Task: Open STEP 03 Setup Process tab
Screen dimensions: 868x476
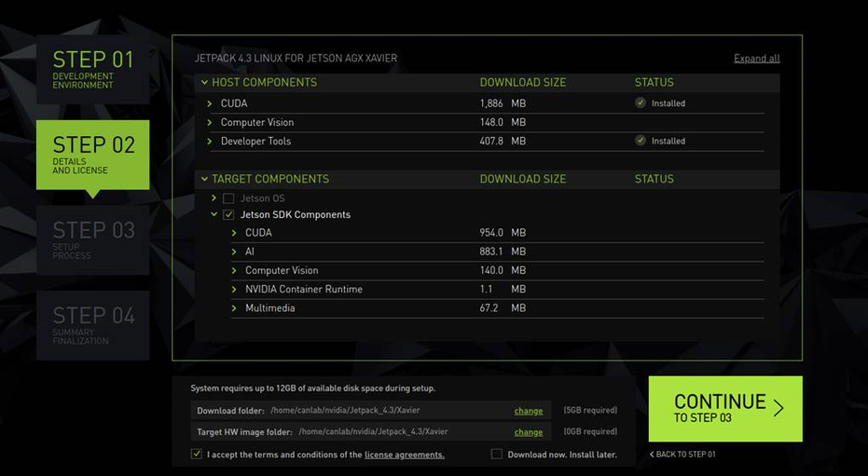Action: click(x=93, y=240)
